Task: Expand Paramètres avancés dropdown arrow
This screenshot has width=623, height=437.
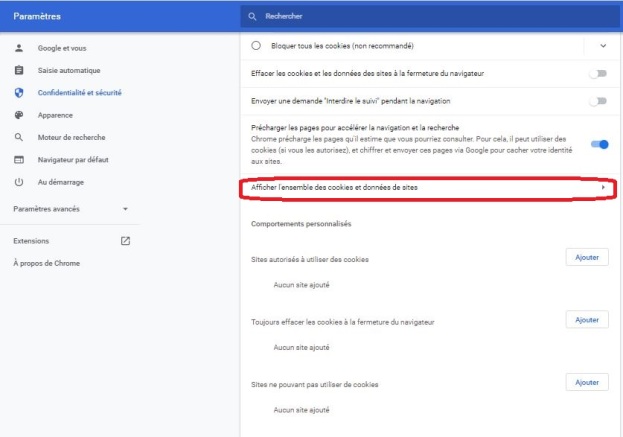Action: click(125, 209)
